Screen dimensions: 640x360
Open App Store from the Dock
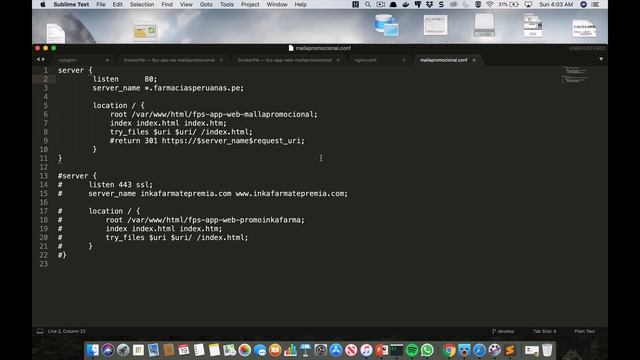click(336, 350)
